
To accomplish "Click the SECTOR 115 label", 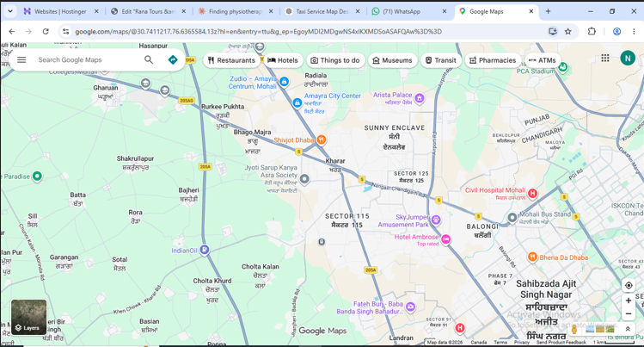I will tap(347, 216).
